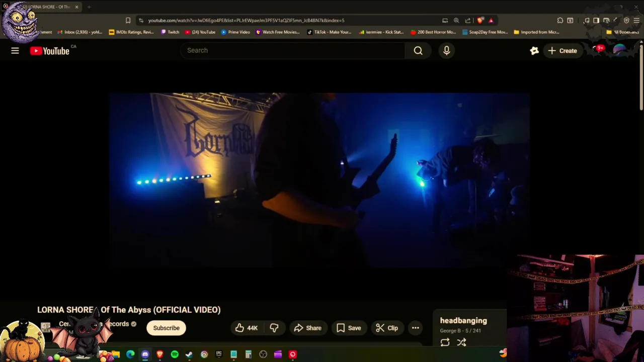Click the cast/install icon in address bar
The image size is (644, 362).
coord(445,21)
